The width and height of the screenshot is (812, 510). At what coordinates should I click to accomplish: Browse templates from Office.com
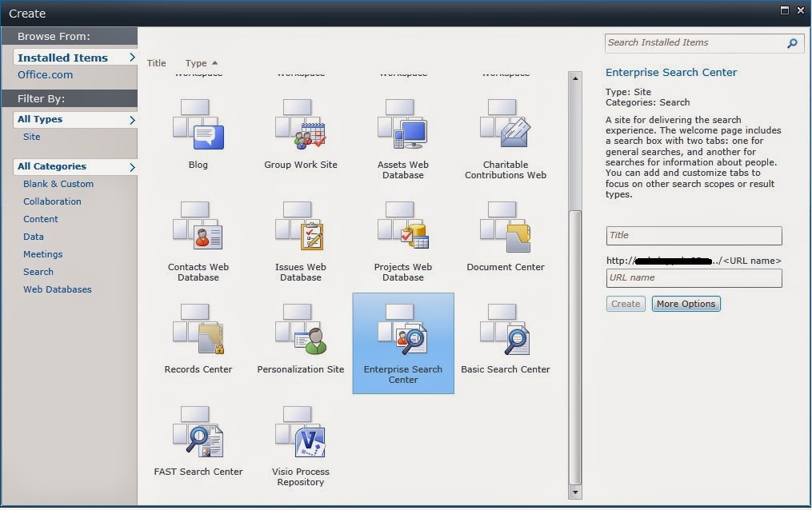point(45,74)
